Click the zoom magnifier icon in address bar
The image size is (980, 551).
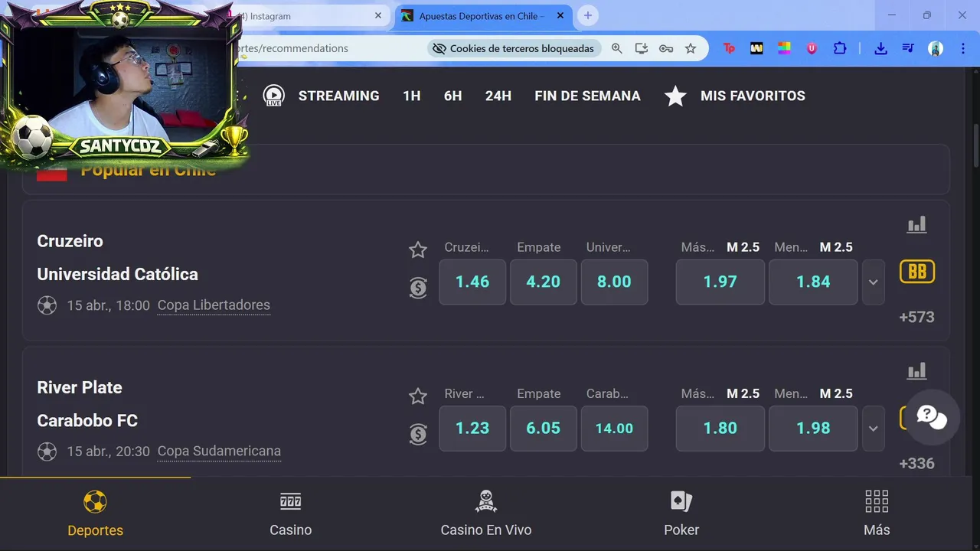pyautogui.click(x=616, y=48)
